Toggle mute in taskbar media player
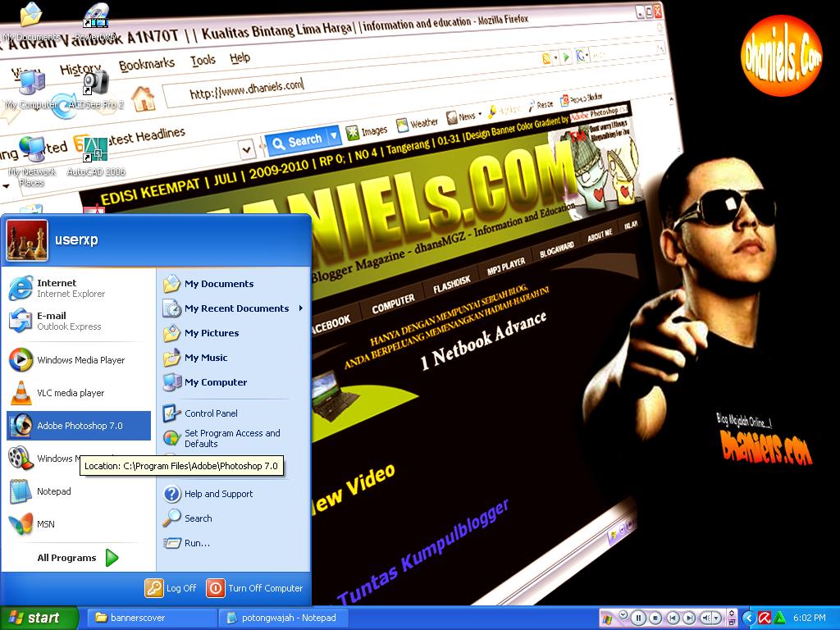This screenshot has width=840, height=630. point(705,619)
